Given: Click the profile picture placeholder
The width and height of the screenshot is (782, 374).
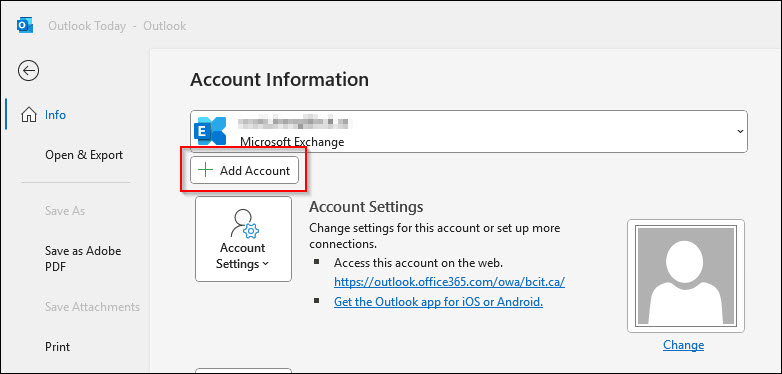Looking at the screenshot, I should (686, 276).
